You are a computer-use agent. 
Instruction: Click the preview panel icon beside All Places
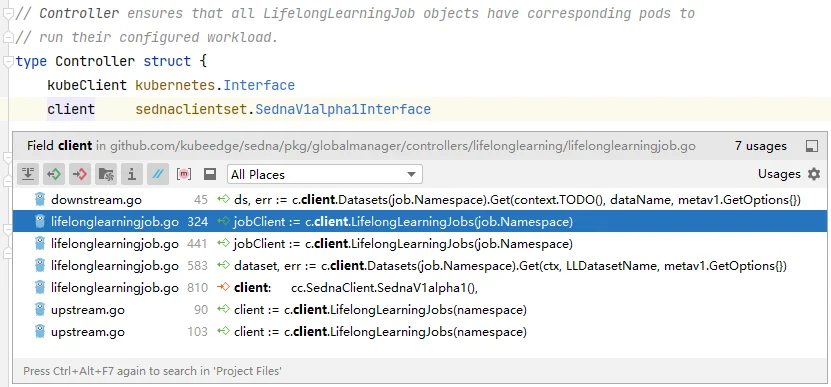click(x=210, y=174)
